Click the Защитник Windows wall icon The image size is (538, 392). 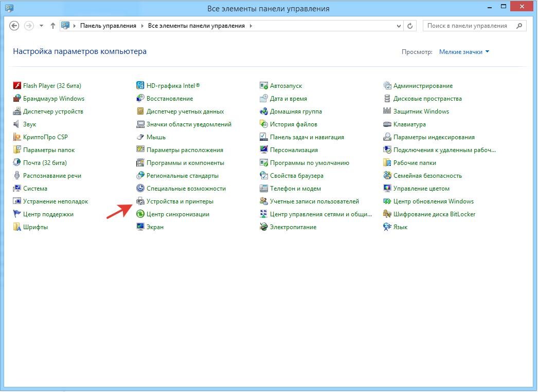pos(387,111)
